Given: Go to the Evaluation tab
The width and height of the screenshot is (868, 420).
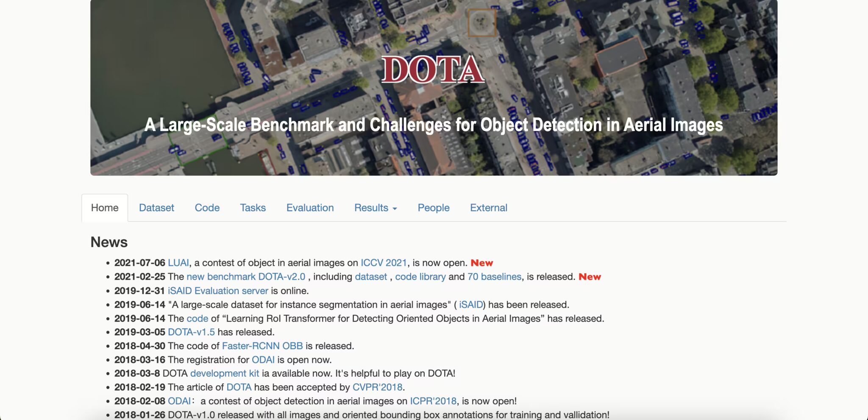Looking at the screenshot, I should click(x=310, y=208).
